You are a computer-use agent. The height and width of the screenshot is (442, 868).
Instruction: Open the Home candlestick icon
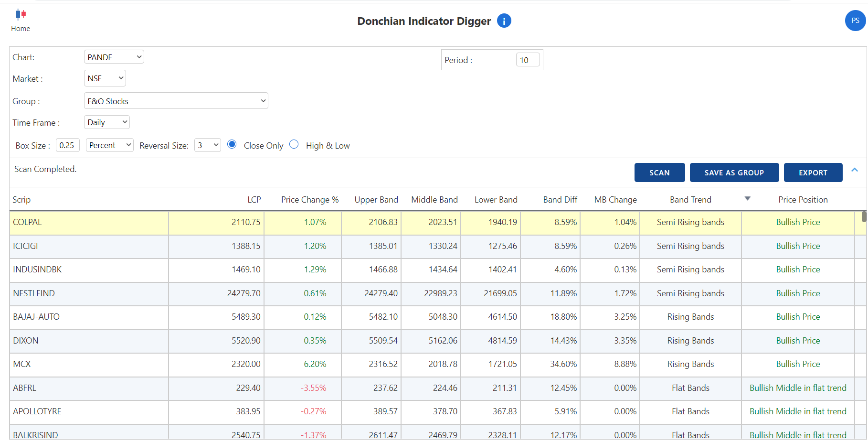pyautogui.click(x=21, y=14)
